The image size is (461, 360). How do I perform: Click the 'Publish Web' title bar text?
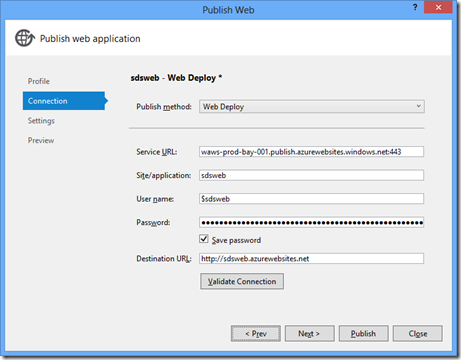[x=228, y=10]
